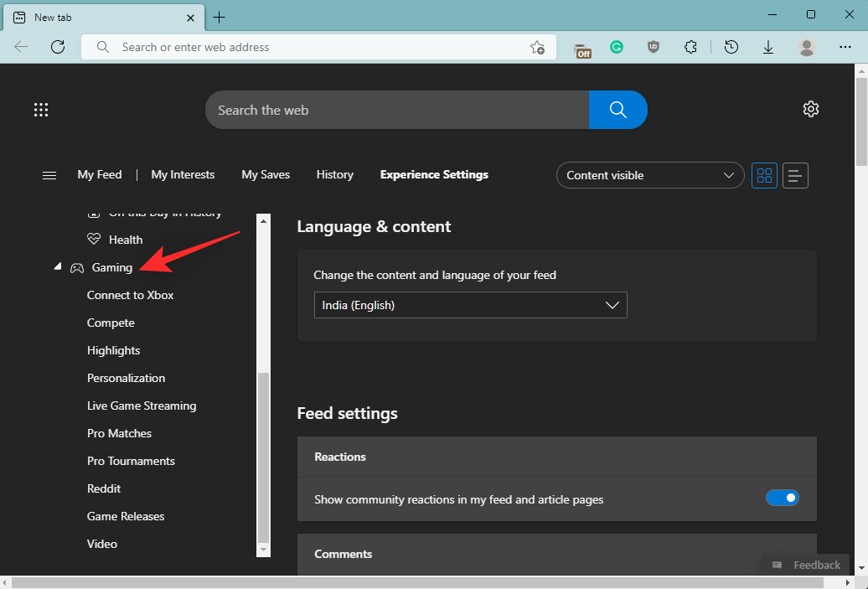Select the grid card layout view
Image resolution: width=868 pixels, height=589 pixels.
[763, 175]
